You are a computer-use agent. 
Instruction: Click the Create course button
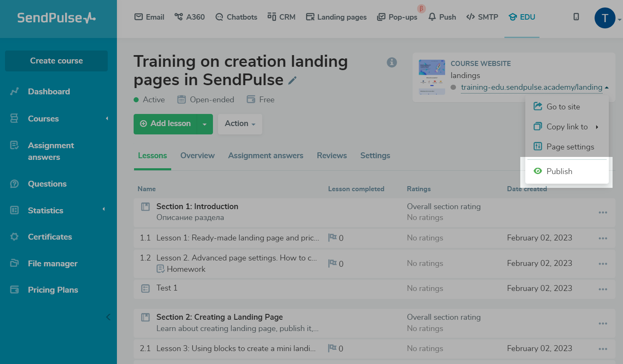[x=56, y=61]
